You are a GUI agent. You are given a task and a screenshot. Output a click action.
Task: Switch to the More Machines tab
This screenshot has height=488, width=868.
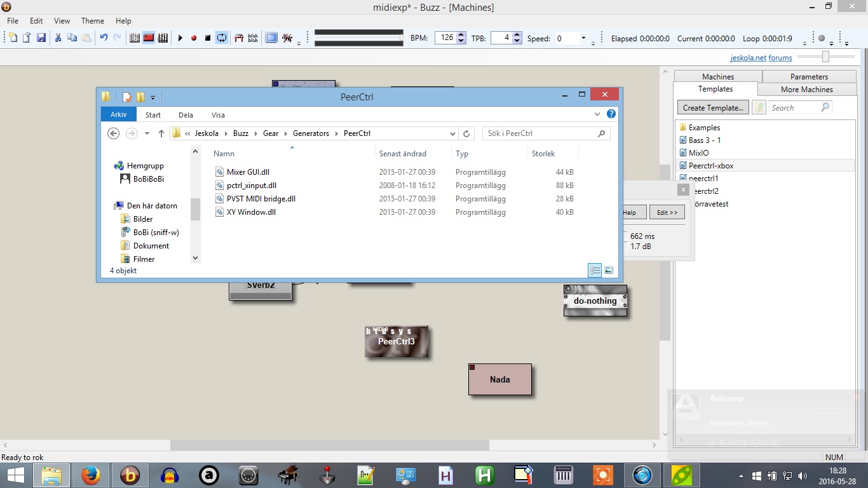point(806,90)
